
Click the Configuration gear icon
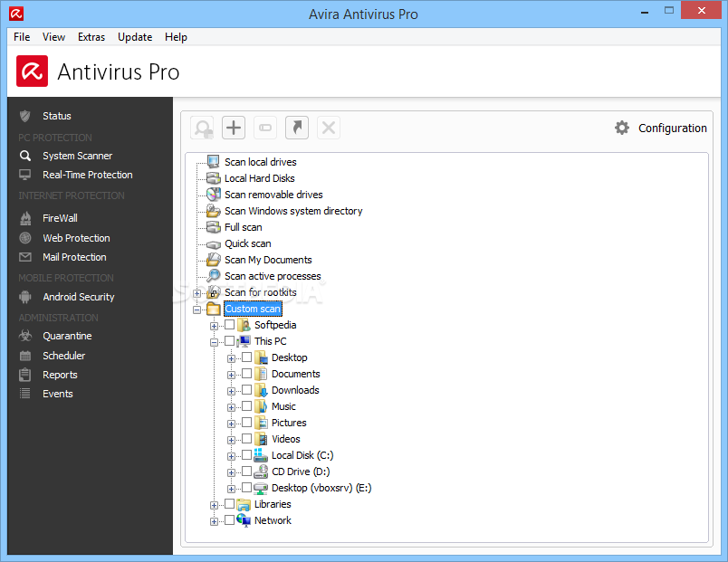[622, 128]
